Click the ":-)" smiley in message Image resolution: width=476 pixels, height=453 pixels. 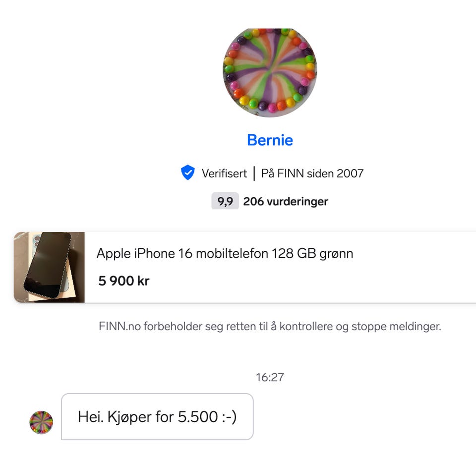click(x=229, y=417)
